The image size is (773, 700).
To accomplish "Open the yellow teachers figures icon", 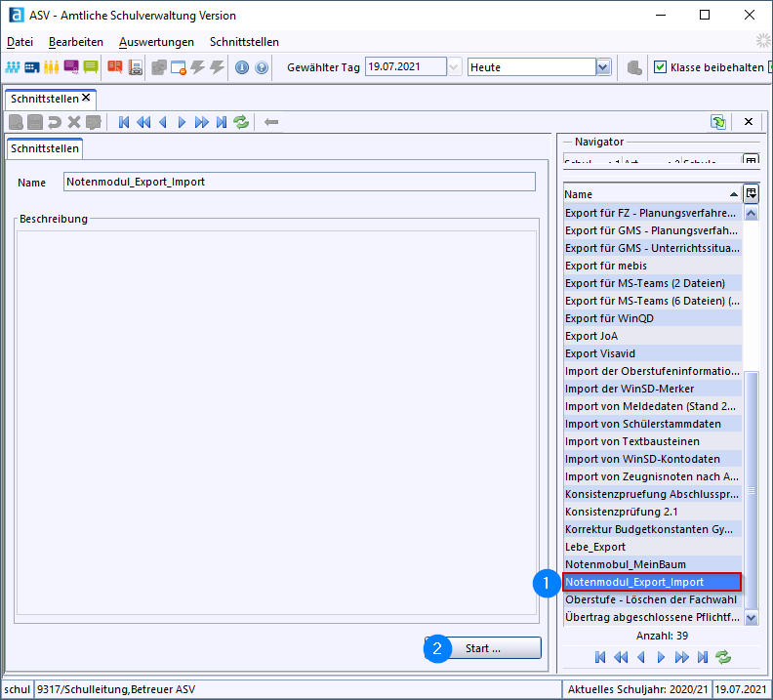I will point(52,67).
